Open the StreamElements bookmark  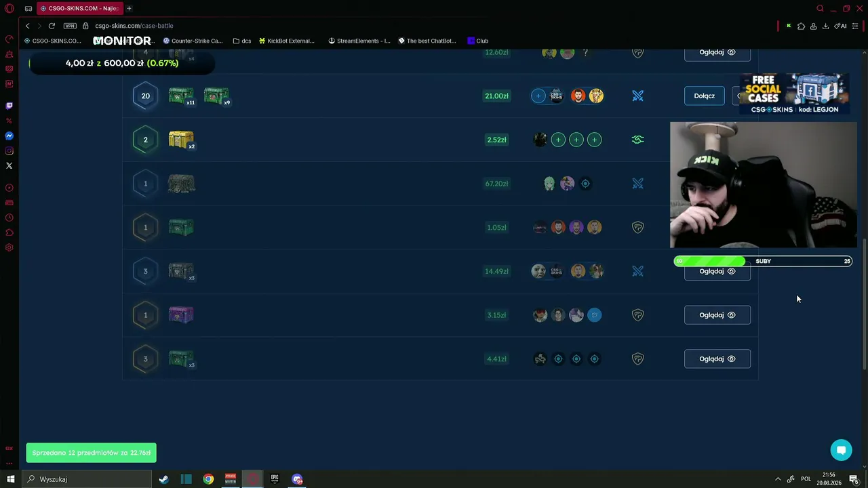tap(359, 41)
